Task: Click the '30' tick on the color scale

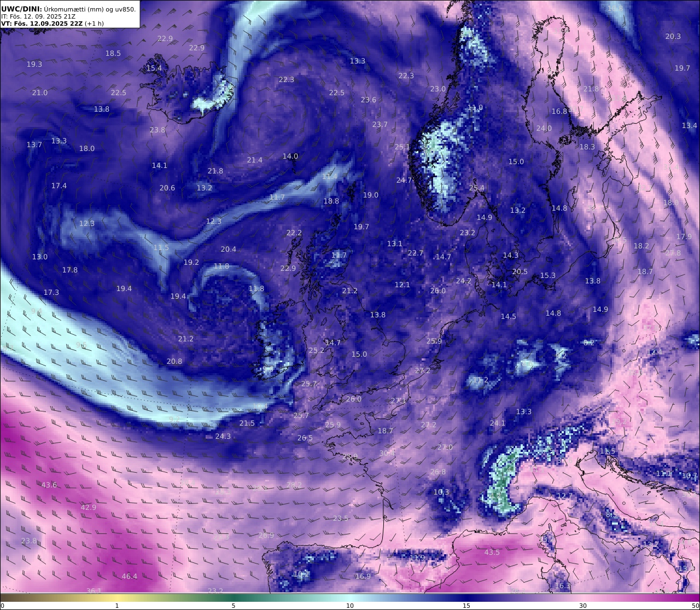Action: pyautogui.click(x=583, y=606)
